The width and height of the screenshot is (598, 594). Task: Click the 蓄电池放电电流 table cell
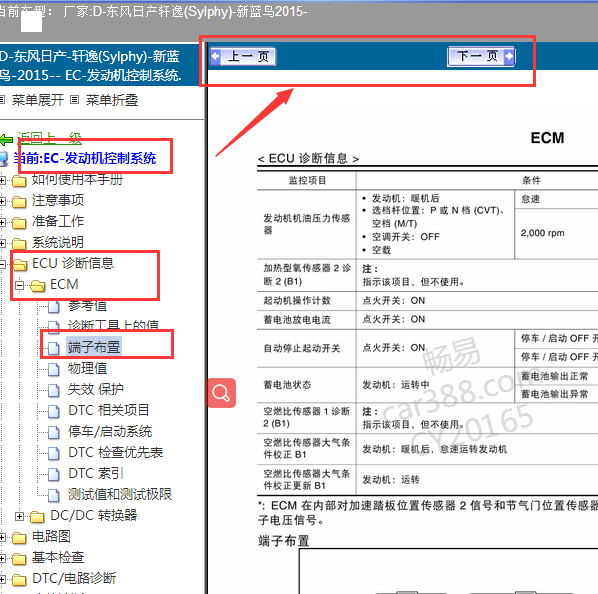pyautogui.click(x=307, y=319)
